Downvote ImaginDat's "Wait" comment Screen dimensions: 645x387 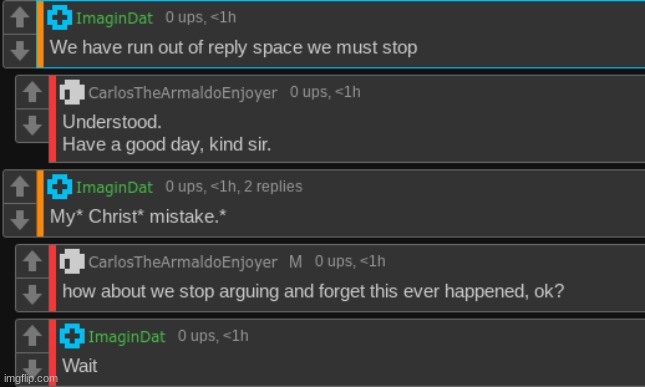[x=32, y=369]
